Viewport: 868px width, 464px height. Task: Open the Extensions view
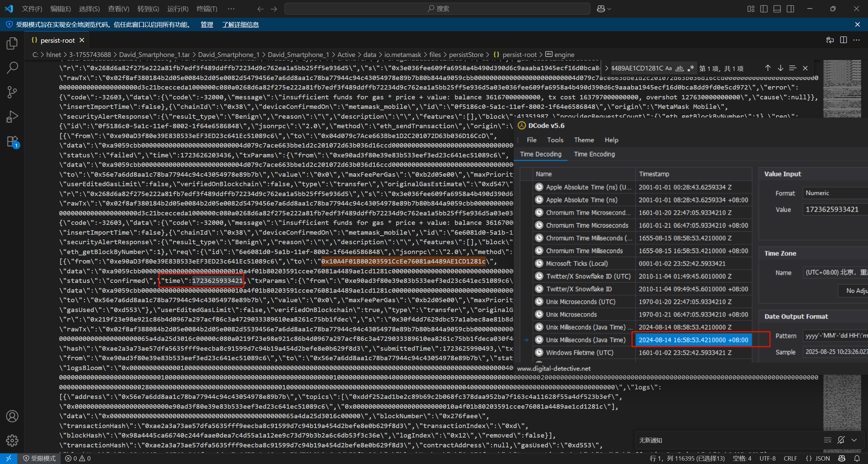tap(12, 141)
